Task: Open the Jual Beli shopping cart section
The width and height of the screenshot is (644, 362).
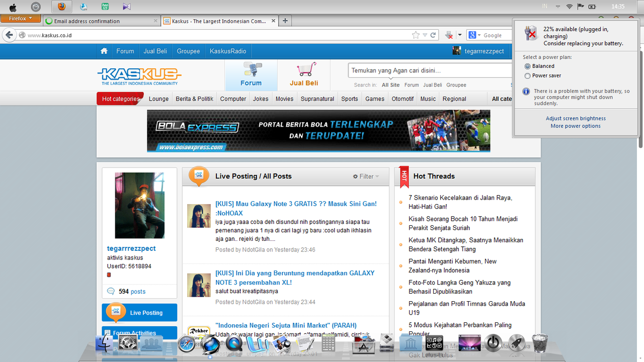Action: (x=304, y=75)
